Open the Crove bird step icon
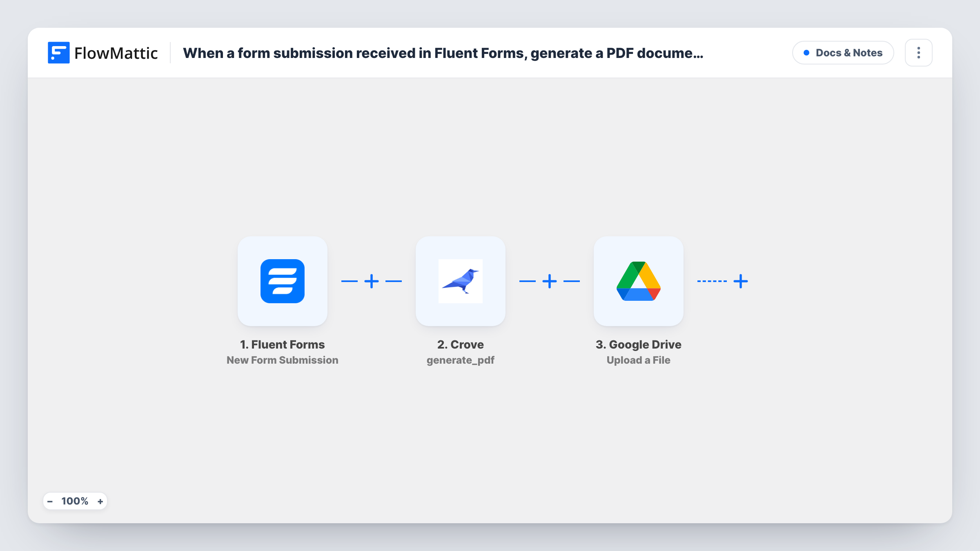Image resolution: width=980 pixels, height=551 pixels. pyautogui.click(x=461, y=281)
